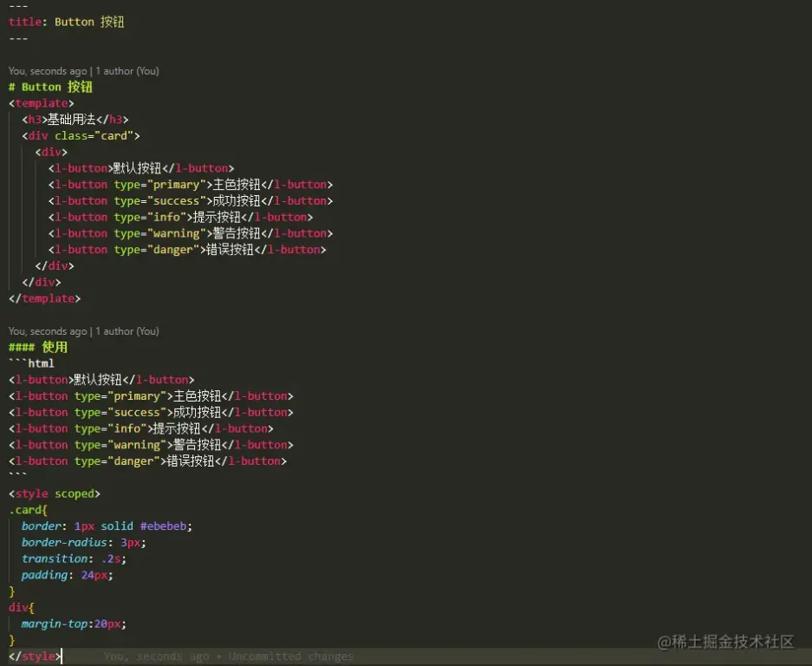Click type="warning" l-button line in html code fence

tap(151, 445)
